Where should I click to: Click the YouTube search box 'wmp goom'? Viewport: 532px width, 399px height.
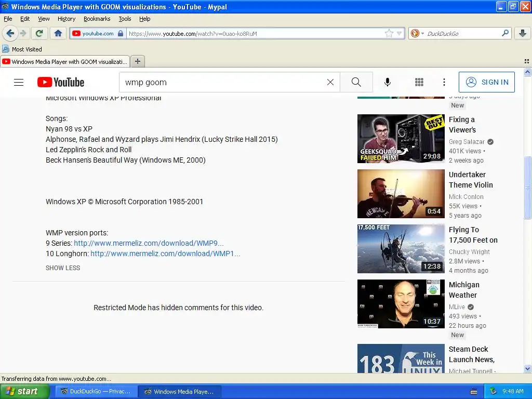222,82
